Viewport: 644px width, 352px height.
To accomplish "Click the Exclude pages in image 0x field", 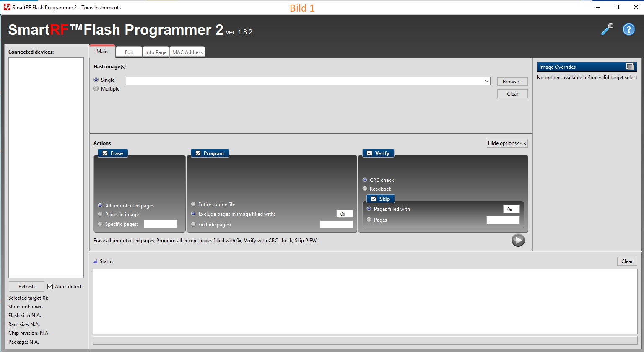I will click(344, 214).
